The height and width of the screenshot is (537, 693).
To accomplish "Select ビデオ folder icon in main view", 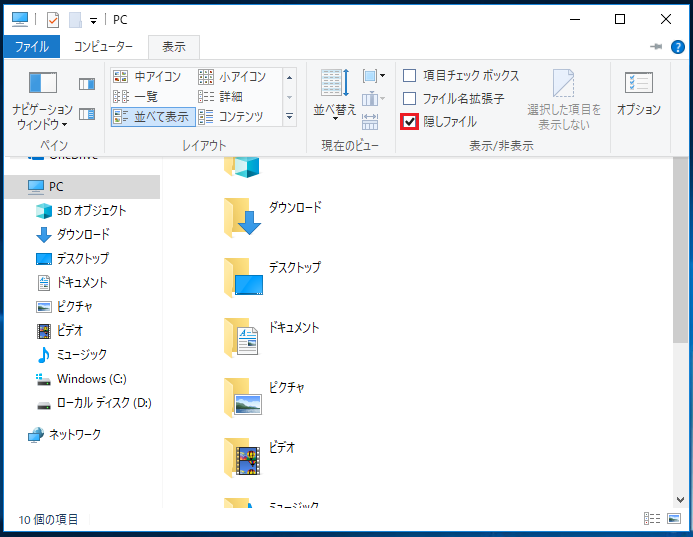I will pos(242,457).
